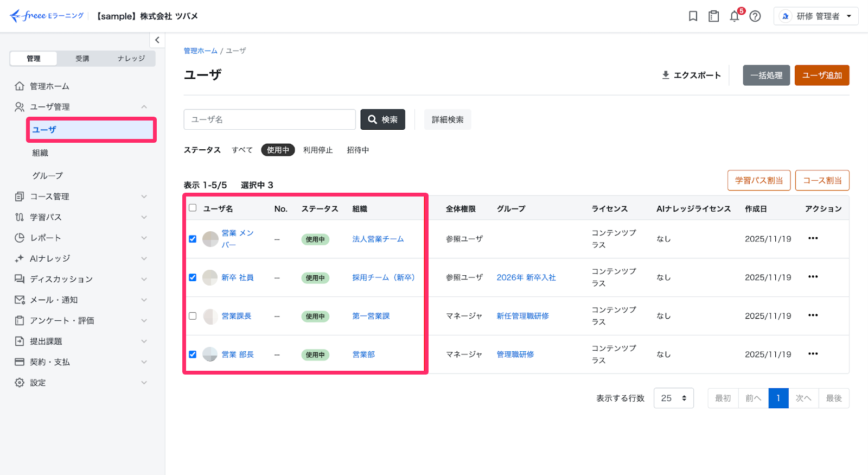Switch to the 受講 tab
The image size is (868, 475).
82,59
